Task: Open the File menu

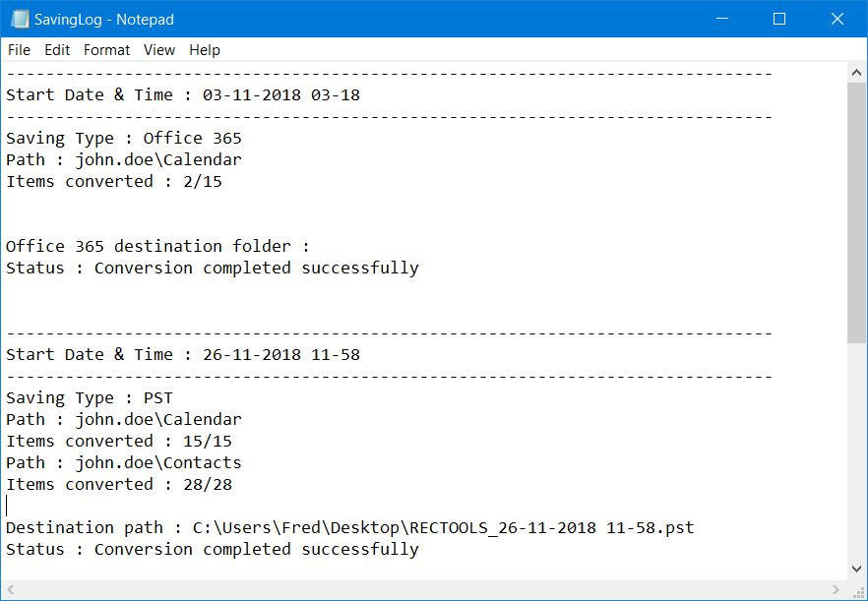Action: [x=19, y=50]
